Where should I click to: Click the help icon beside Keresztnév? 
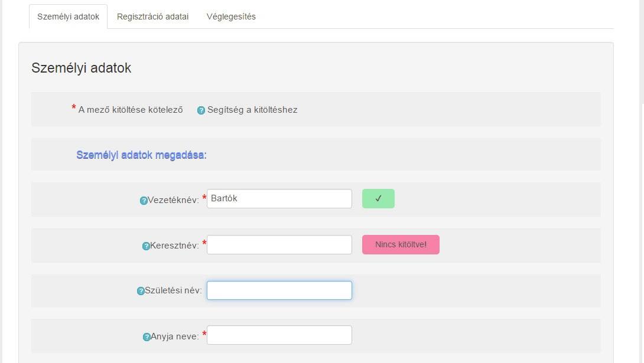pos(147,246)
